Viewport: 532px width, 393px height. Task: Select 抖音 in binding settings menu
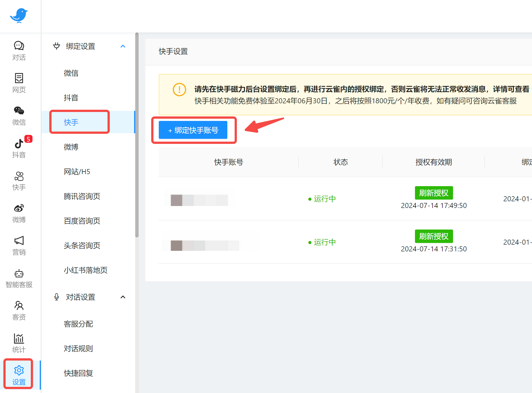tap(71, 98)
